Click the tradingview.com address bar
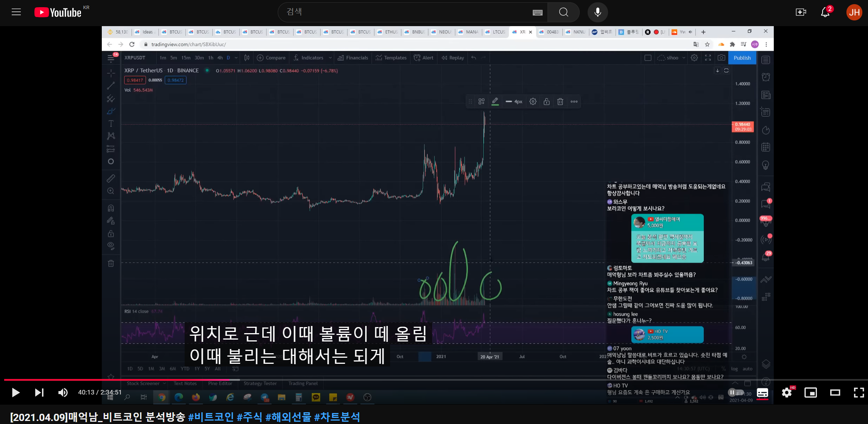The image size is (868, 424). (415, 44)
